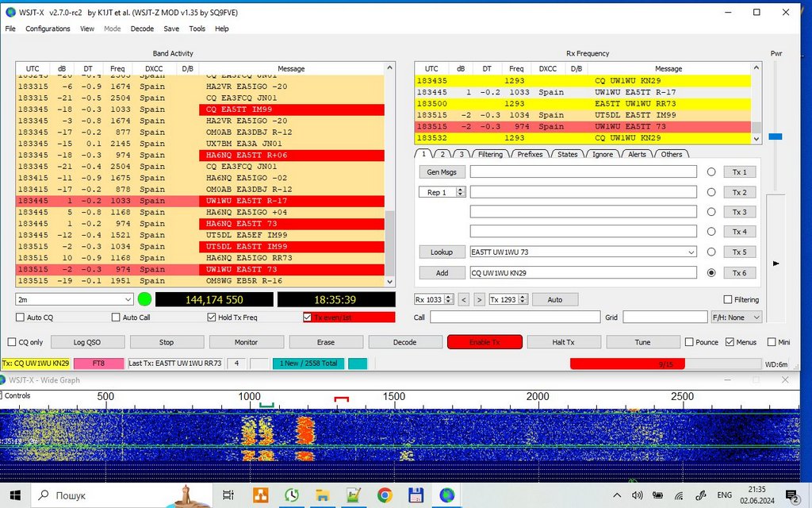Switch to the Alerts tab
The height and width of the screenshot is (508, 812).
coord(637,154)
